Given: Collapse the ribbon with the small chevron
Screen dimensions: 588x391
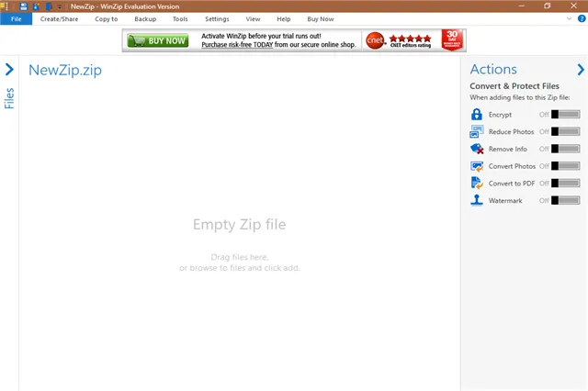Looking at the screenshot, I should (x=569, y=18).
